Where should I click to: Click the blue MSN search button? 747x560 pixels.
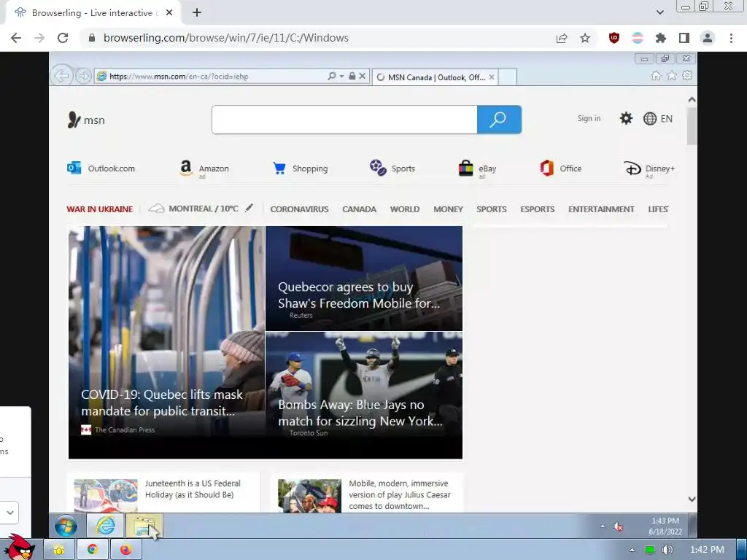tap(499, 120)
